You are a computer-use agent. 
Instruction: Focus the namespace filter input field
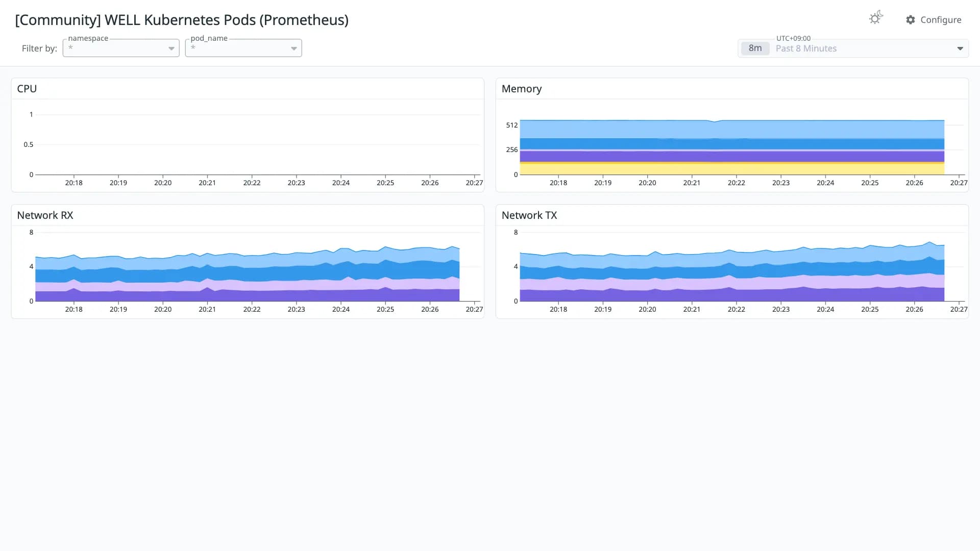point(121,48)
